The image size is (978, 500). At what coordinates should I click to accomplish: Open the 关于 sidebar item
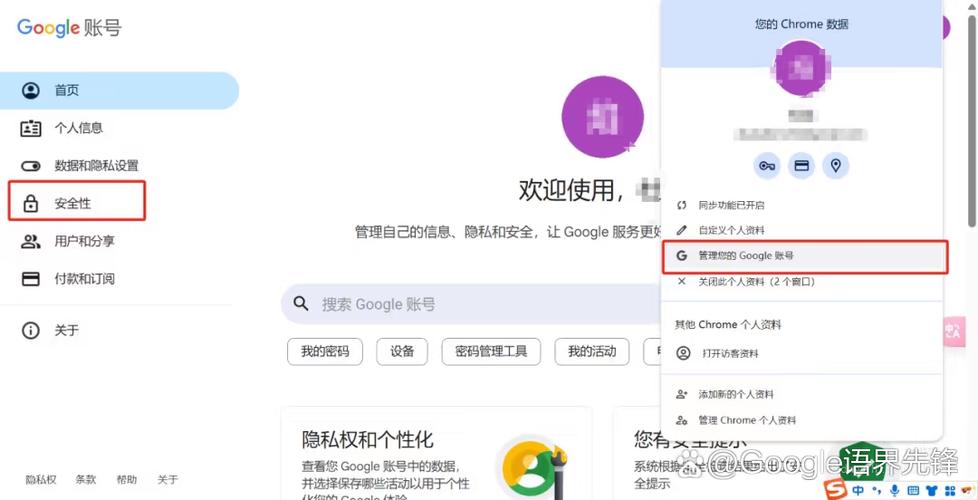(x=67, y=330)
